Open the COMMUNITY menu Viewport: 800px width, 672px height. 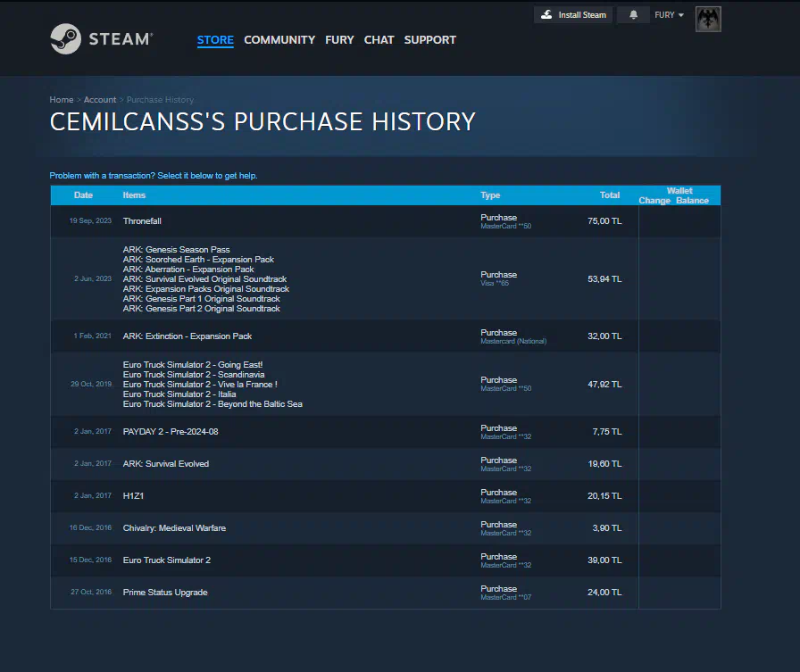click(x=279, y=40)
